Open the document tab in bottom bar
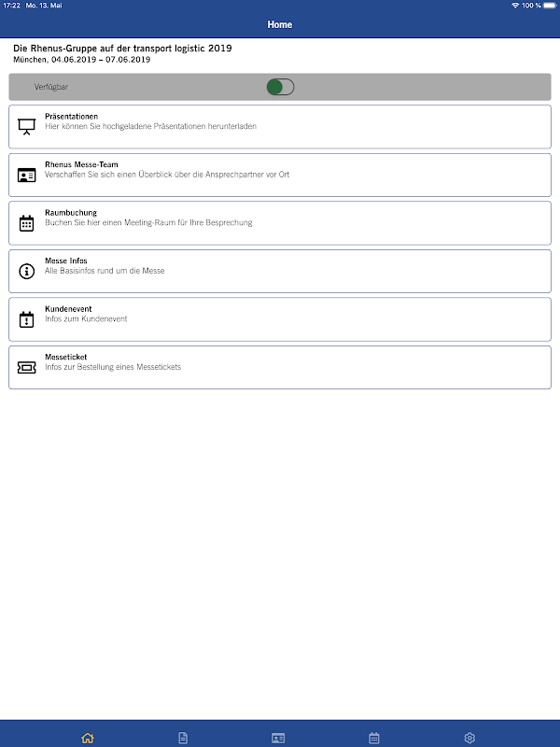560x747 pixels. [183, 738]
